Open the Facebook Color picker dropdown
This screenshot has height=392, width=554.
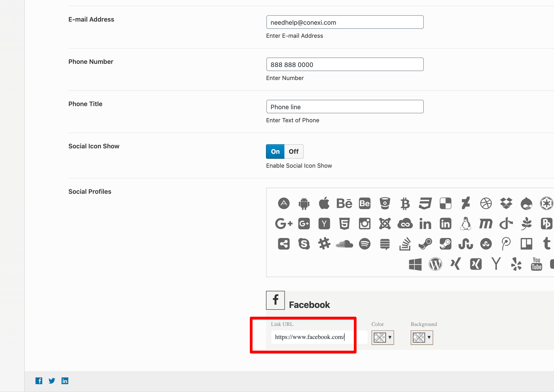point(390,337)
